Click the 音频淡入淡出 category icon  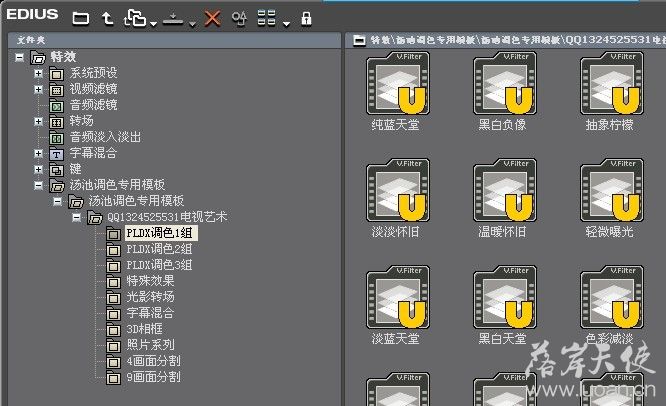click(56, 138)
